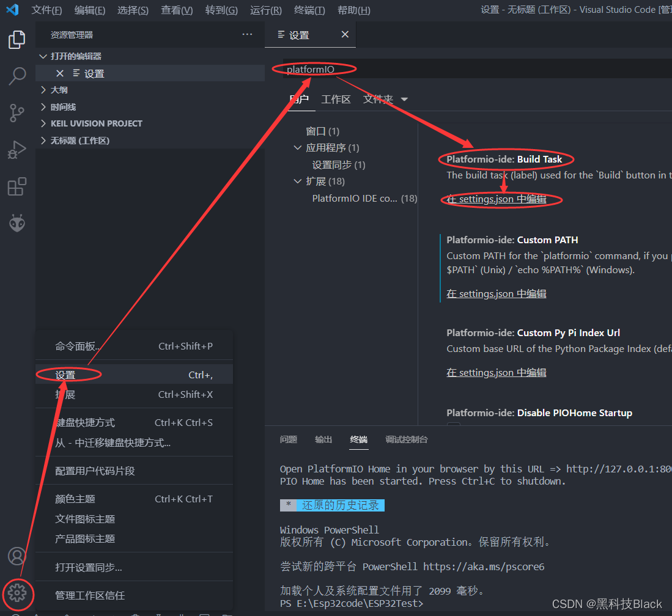Select 设置 in the gear menu
The width and height of the screenshot is (672, 616).
(x=134, y=375)
